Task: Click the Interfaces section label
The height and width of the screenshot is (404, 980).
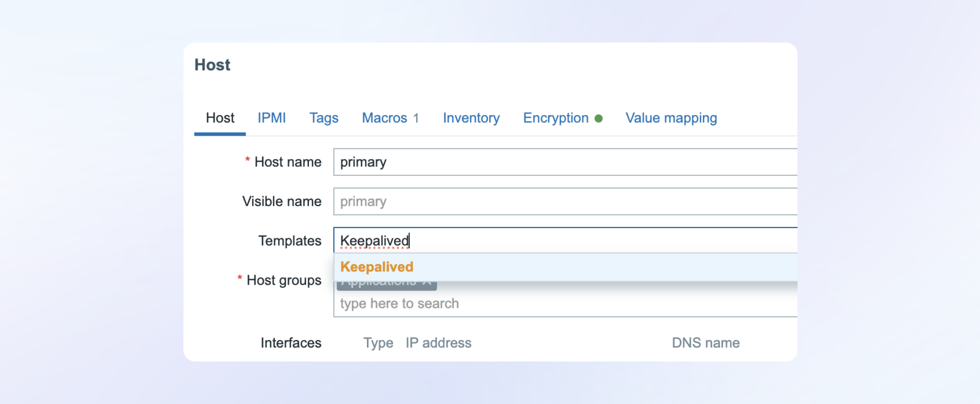Action: tap(291, 343)
